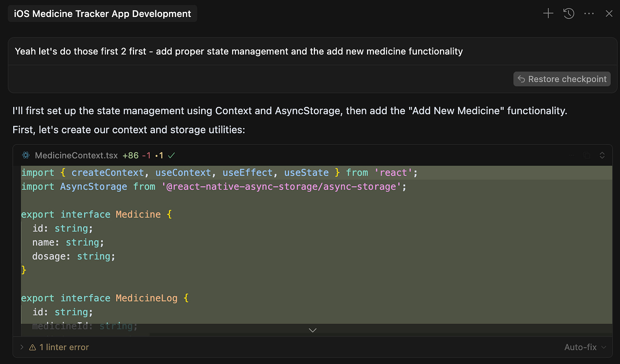Click the 'I'll first set up the state management' paragraph
This screenshot has width=620, height=364.
point(290,111)
